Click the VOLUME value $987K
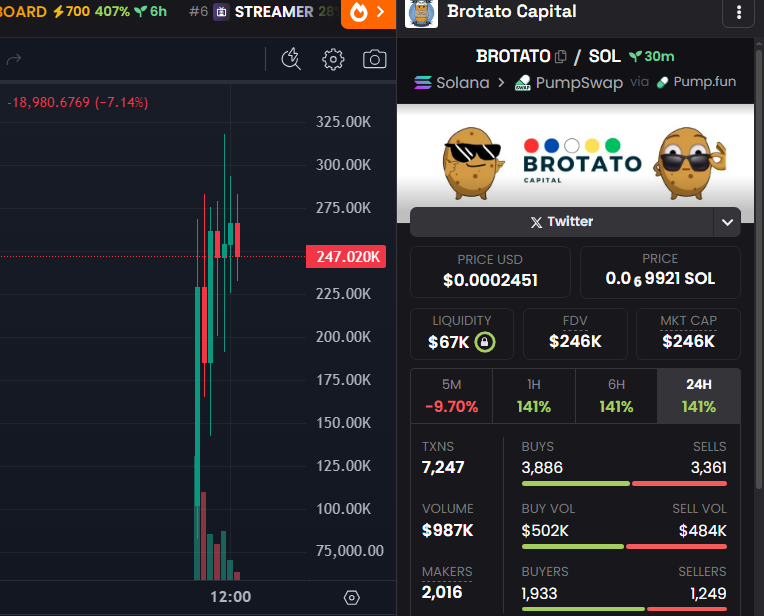 click(447, 530)
